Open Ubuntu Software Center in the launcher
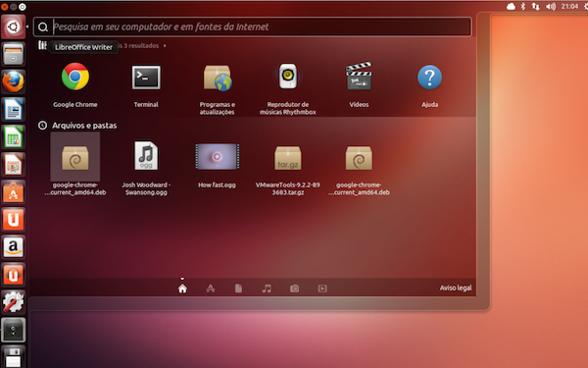The height and width of the screenshot is (368, 588). pyautogui.click(x=13, y=192)
